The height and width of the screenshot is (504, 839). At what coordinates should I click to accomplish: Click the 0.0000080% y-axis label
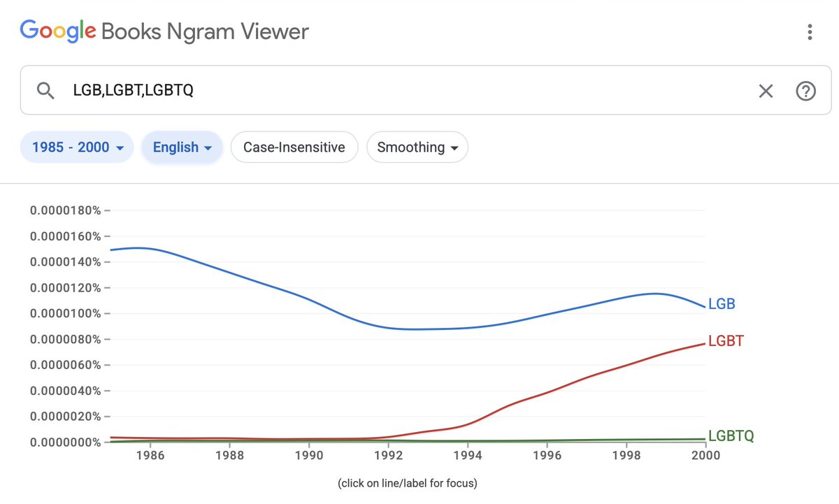66,340
